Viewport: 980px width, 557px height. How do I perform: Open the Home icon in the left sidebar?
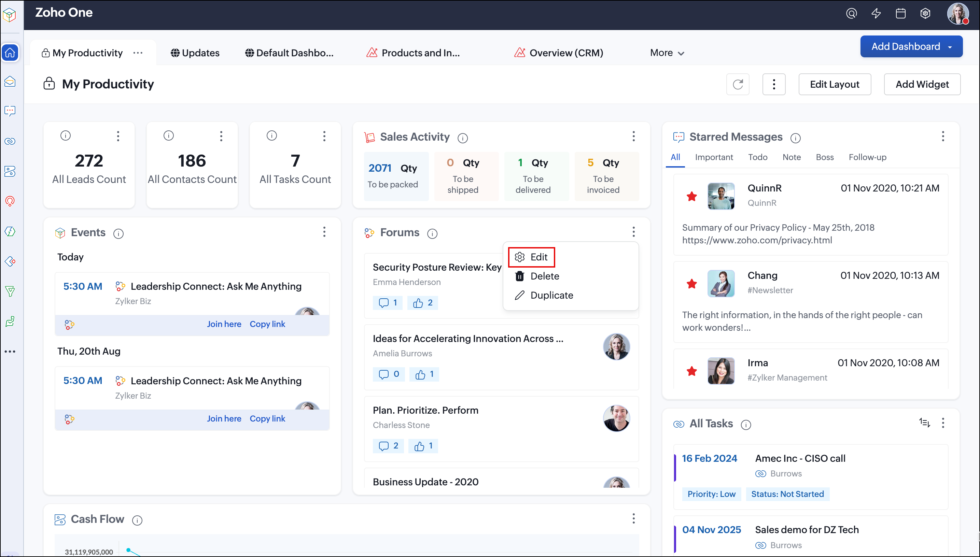10,53
